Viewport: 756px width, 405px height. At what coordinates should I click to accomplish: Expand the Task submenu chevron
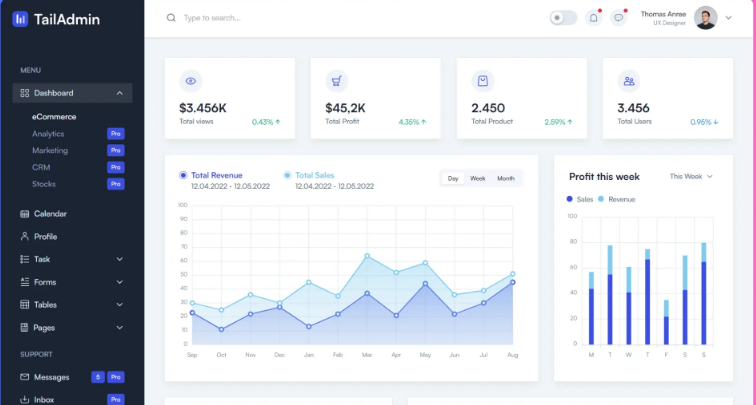120,259
